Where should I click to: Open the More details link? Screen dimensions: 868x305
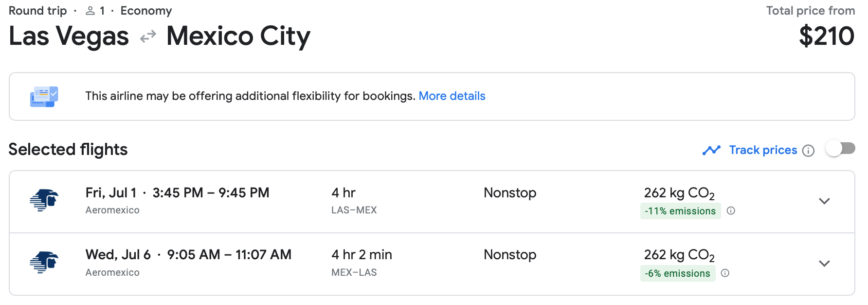click(452, 96)
